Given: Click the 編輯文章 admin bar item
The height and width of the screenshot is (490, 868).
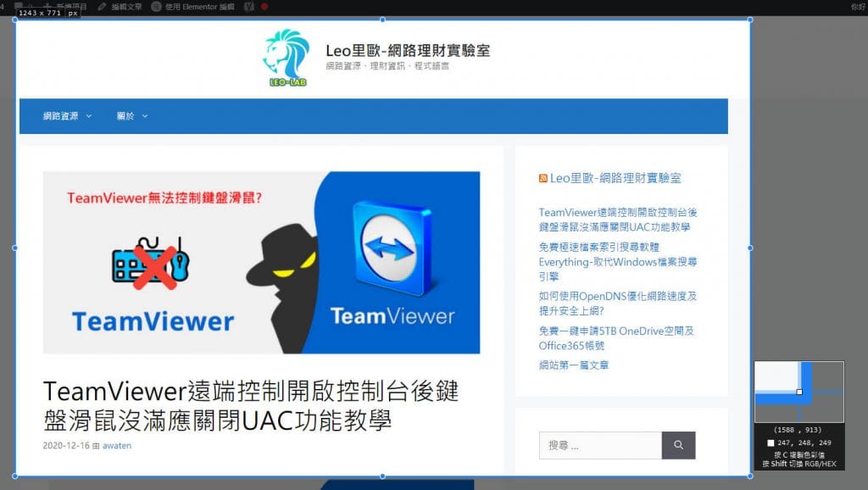Looking at the screenshot, I should [x=120, y=7].
